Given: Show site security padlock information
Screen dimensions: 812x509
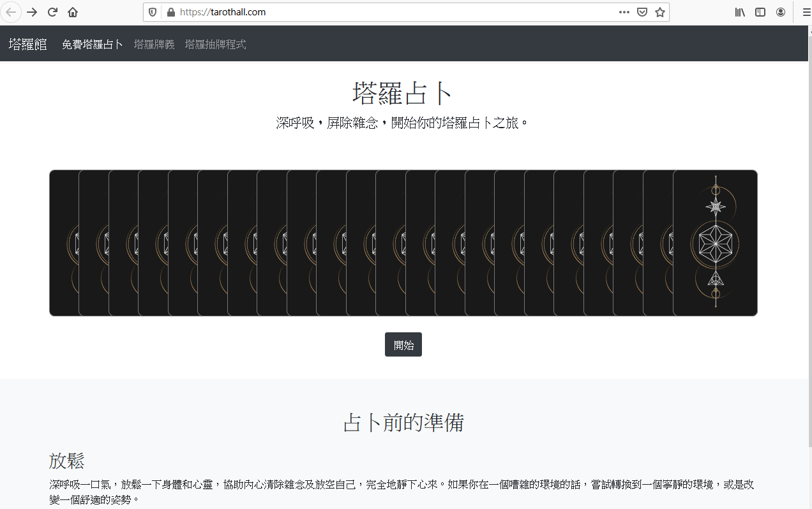Looking at the screenshot, I should coord(170,12).
